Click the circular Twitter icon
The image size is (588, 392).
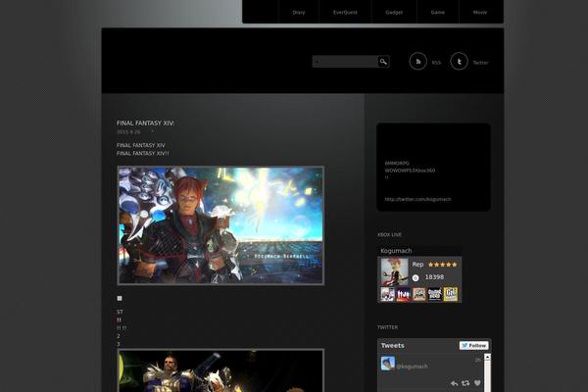[459, 61]
